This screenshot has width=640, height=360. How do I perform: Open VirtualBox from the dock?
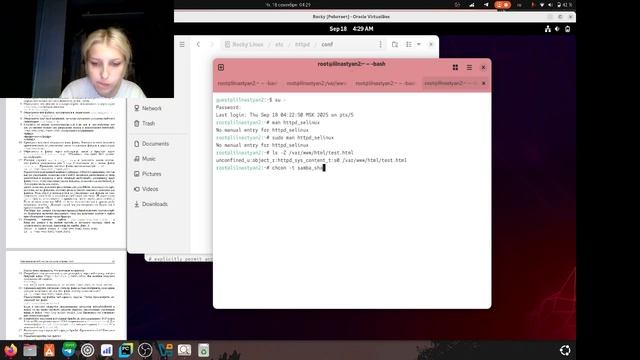point(165,350)
